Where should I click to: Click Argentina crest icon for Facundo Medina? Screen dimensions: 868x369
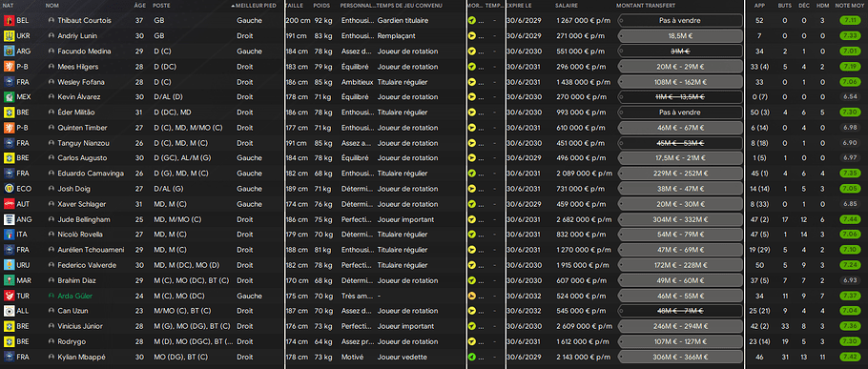tap(9, 51)
